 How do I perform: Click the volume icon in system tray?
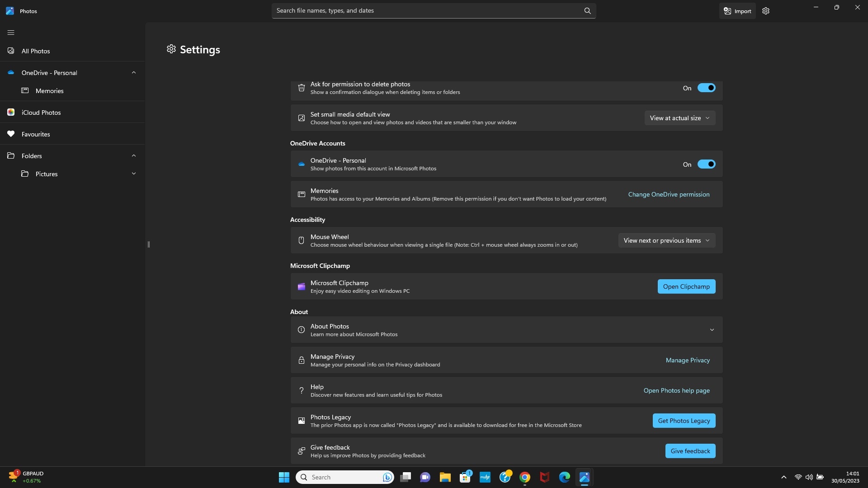click(809, 477)
